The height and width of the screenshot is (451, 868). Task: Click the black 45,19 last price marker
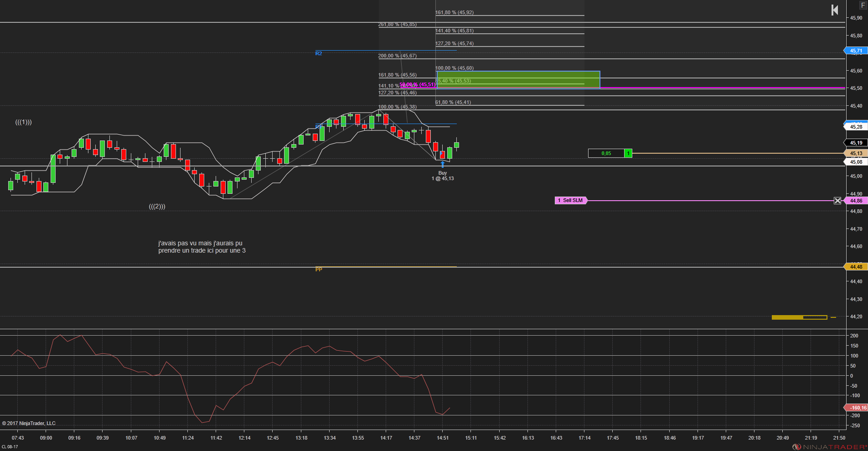click(856, 143)
